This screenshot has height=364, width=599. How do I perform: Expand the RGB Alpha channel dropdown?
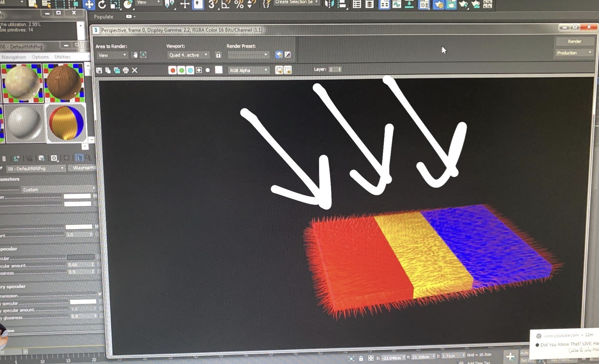click(x=249, y=70)
